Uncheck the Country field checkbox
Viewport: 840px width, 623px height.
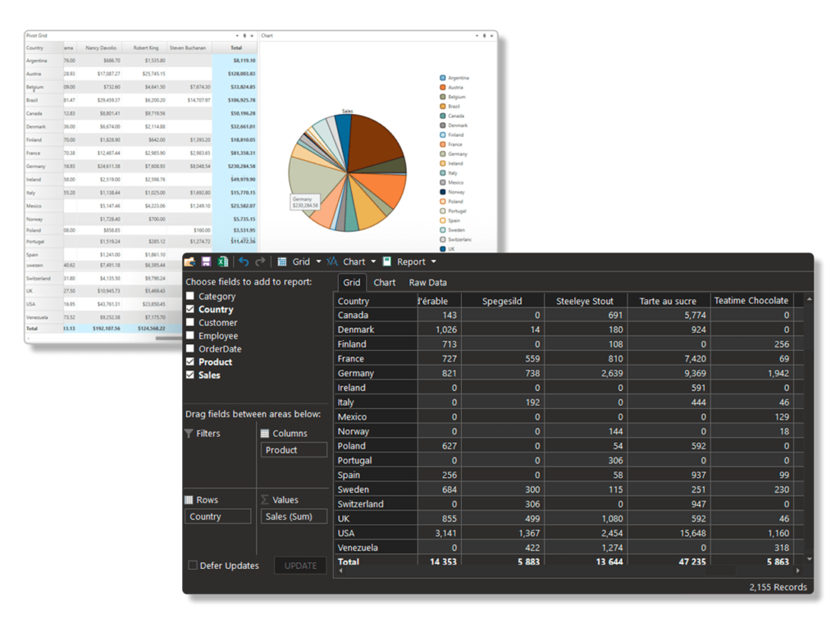point(190,310)
